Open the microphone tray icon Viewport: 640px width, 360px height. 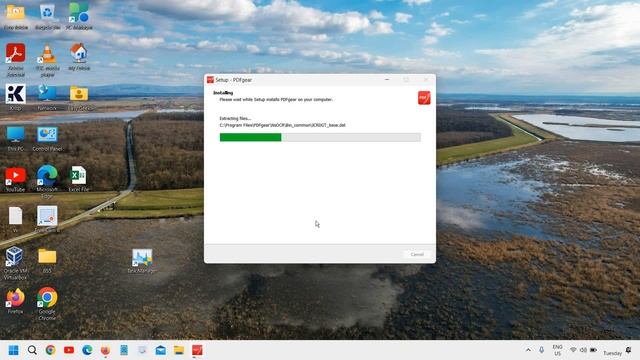[542, 350]
